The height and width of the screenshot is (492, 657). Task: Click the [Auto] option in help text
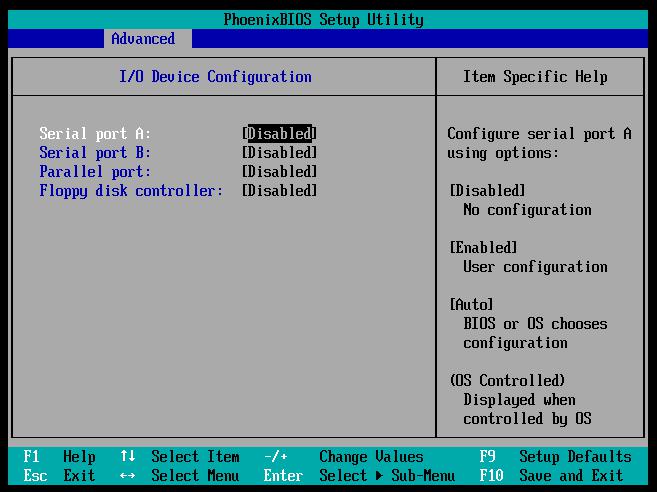[x=471, y=305]
